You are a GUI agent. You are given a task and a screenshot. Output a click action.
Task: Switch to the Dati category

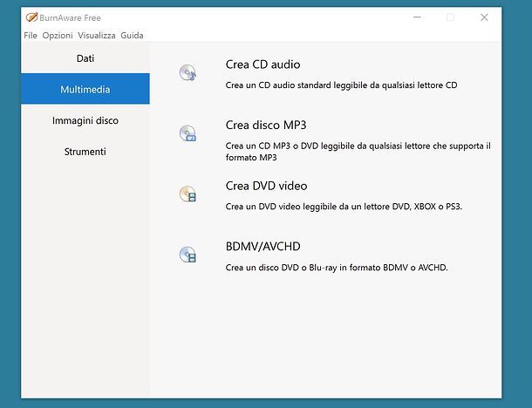[85, 58]
